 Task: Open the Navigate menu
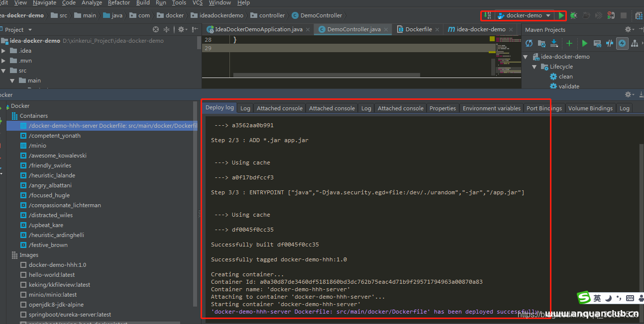45,3
